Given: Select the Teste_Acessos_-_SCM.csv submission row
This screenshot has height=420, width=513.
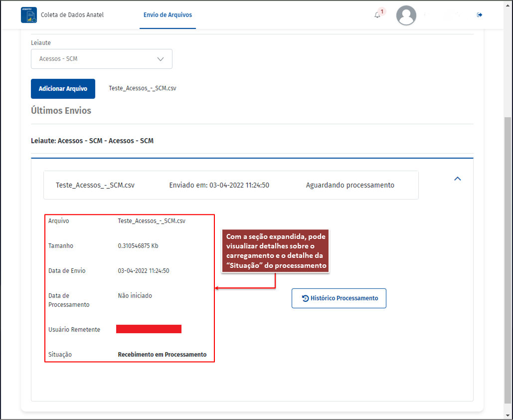Looking at the screenshot, I should [231, 185].
